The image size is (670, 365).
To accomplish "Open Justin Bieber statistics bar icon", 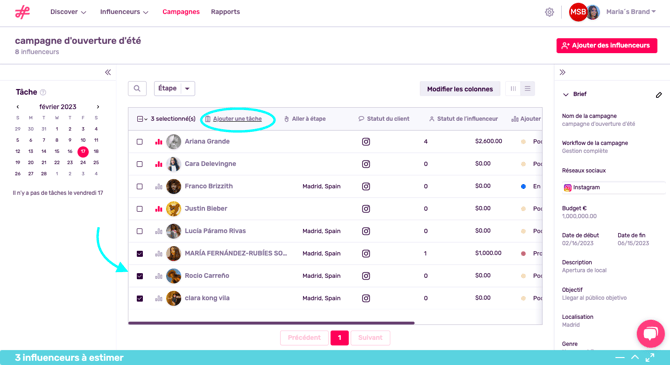I will pos(159,209).
